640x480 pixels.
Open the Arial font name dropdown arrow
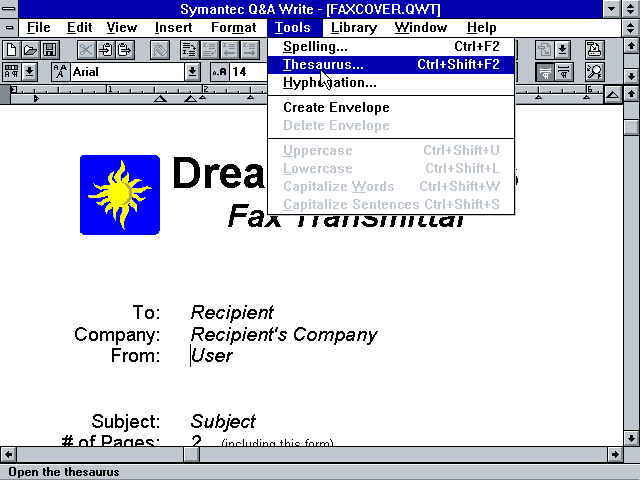tap(192, 72)
